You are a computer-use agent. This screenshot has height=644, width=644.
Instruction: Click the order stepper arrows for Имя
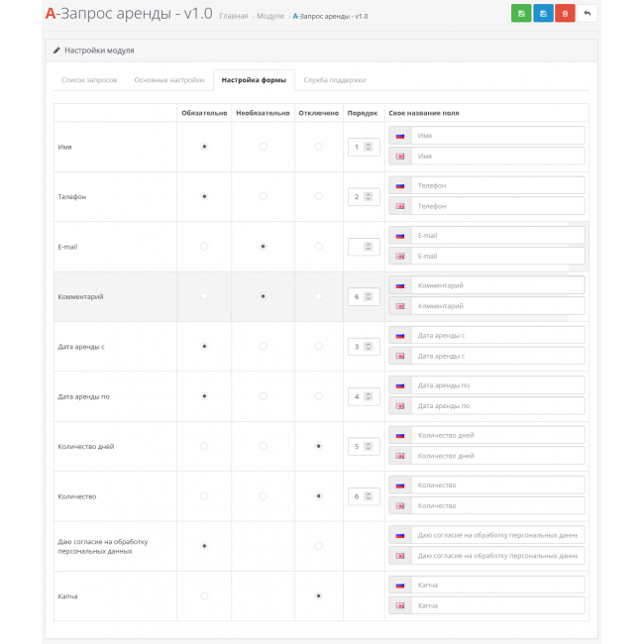(369, 147)
